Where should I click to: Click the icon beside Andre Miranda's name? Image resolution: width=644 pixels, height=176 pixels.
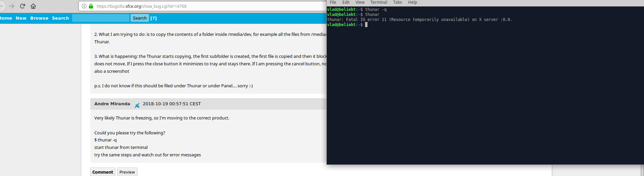[137, 105]
